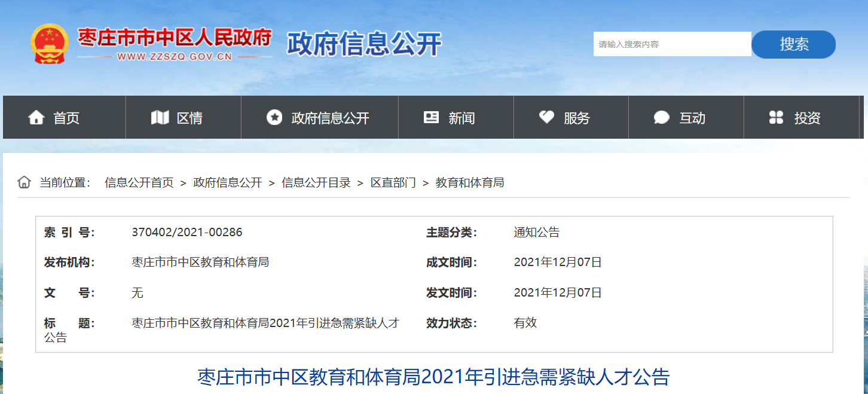Click the WWW.ZZSZQ.GOV.CN URL text
Screen dimensions: 868x394
[x=175, y=57]
